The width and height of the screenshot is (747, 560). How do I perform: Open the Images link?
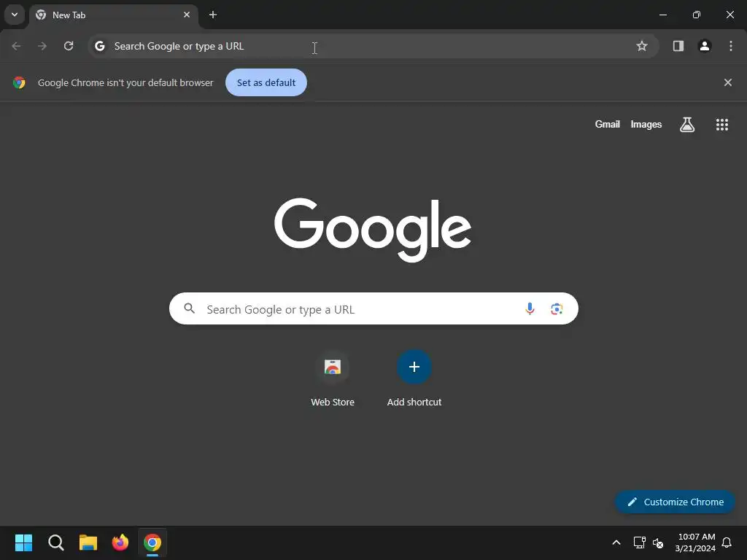(646, 124)
